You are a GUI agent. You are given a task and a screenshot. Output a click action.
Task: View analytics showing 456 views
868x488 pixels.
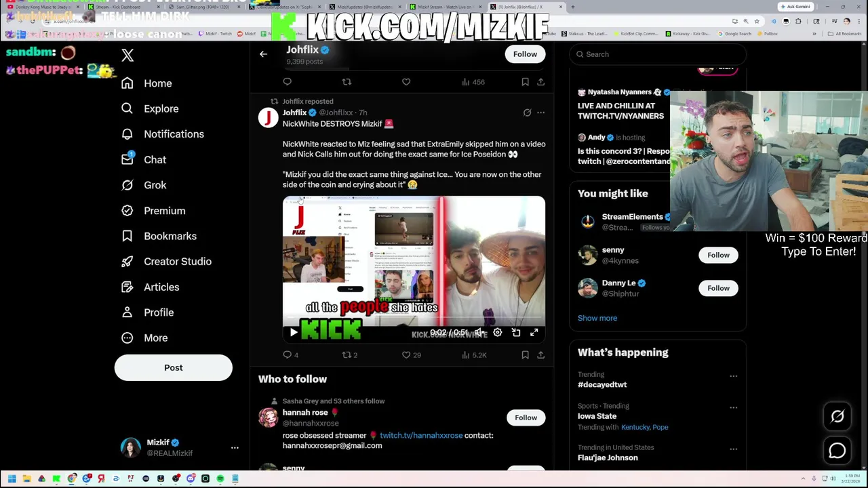pos(473,82)
